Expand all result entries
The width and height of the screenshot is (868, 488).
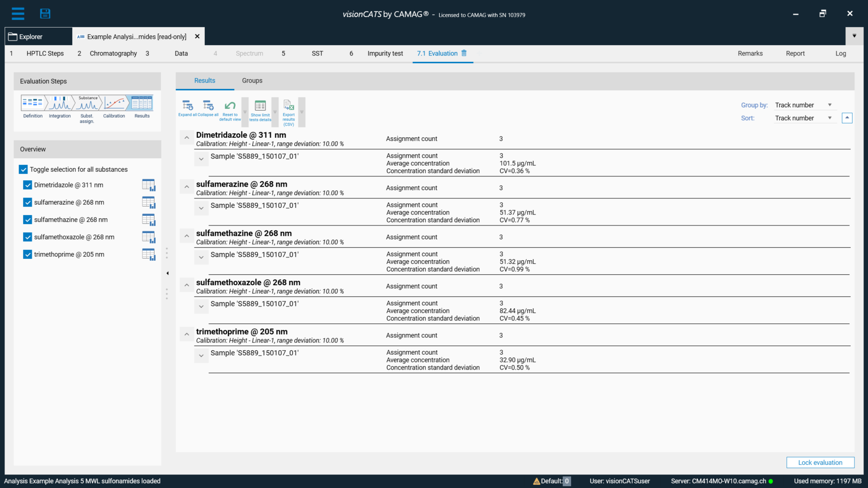click(x=187, y=108)
